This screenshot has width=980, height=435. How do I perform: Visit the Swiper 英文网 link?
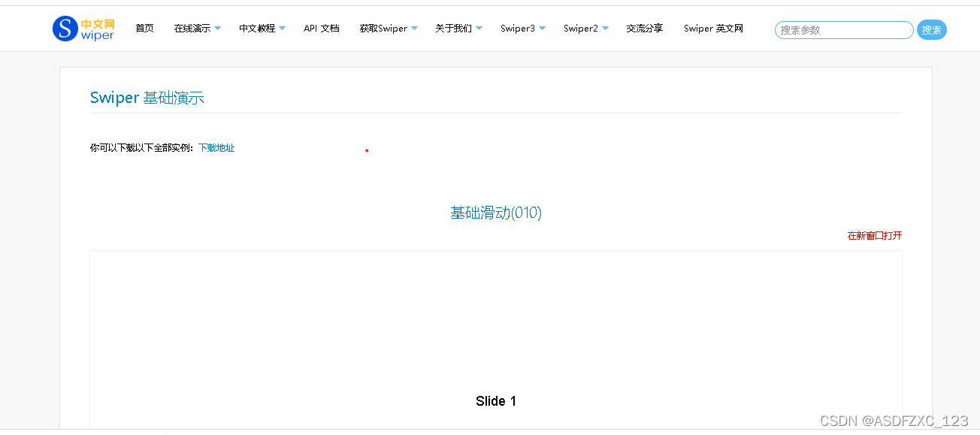pyautogui.click(x=713, y=29)
